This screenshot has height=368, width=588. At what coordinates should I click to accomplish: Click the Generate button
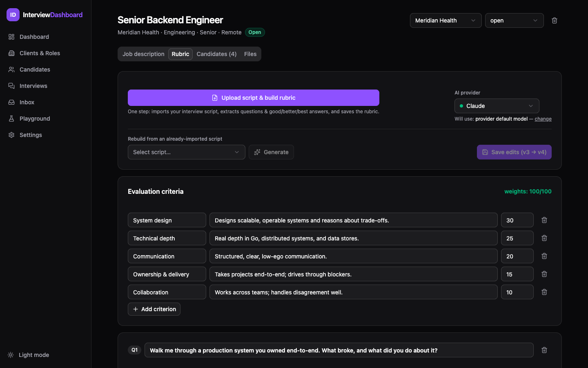[271, 152]
